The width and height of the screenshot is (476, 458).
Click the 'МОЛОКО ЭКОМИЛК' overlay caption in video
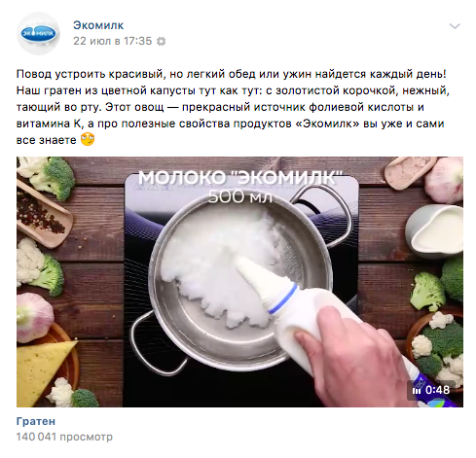(x=240, y=178)
